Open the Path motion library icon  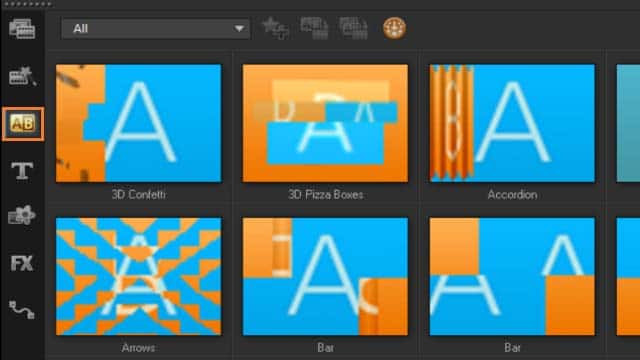coord(22,310)
